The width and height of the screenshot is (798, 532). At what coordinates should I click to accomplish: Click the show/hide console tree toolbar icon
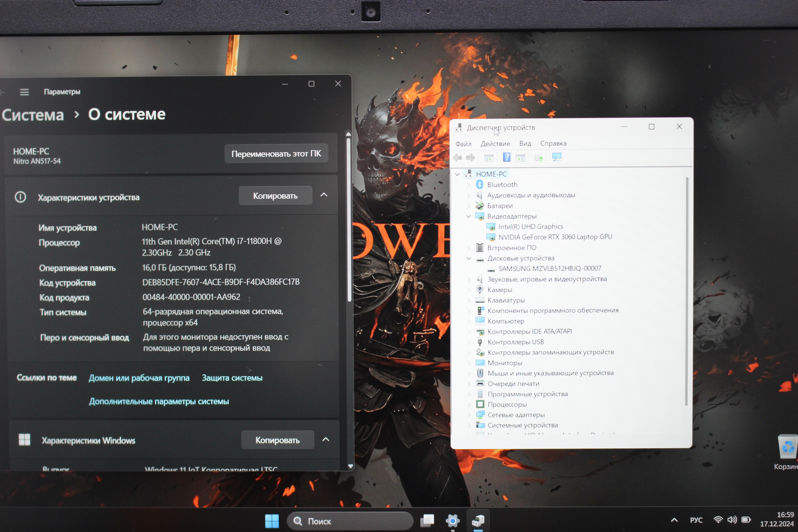pyautogui.click(x=489, y=158)
